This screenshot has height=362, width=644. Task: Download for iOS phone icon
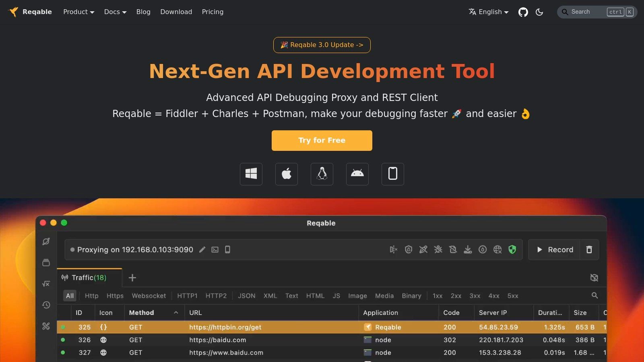click(x=393, y=174)
